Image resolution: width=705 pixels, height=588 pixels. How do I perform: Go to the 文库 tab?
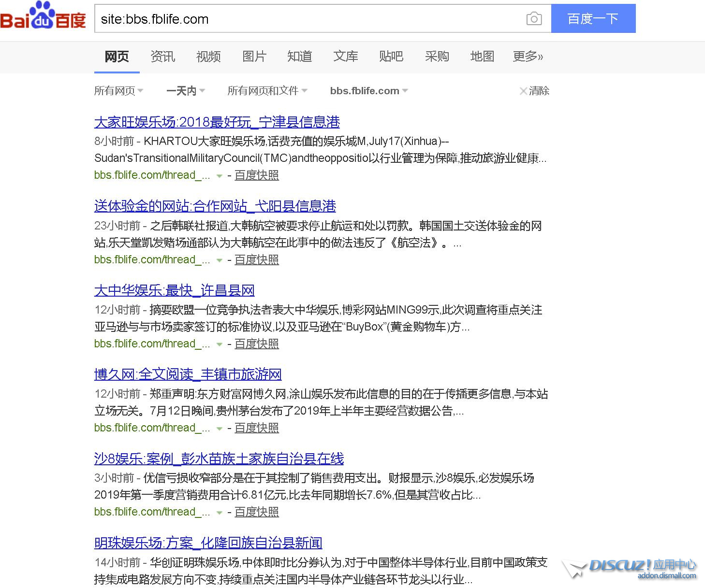click(346, 57)
